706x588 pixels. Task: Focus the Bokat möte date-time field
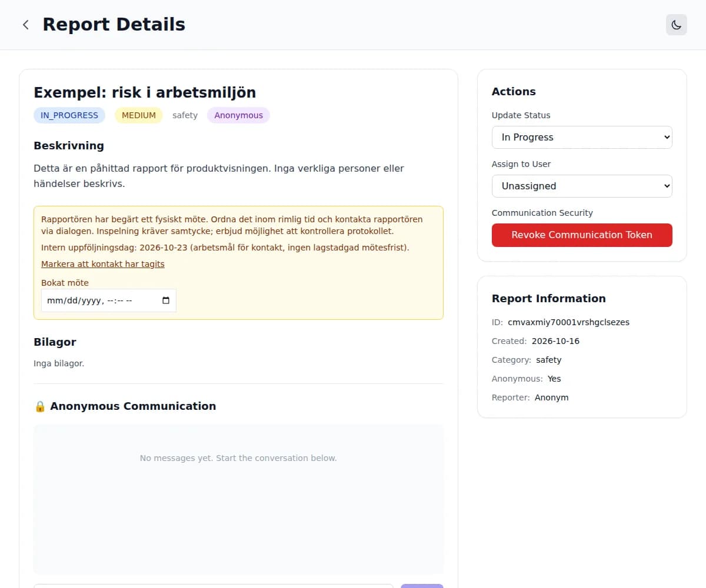point(108,300)
